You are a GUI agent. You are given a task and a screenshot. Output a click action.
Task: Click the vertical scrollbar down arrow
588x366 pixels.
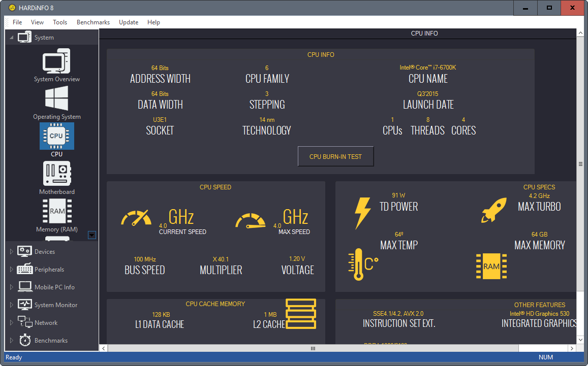[x=580, y=339]
